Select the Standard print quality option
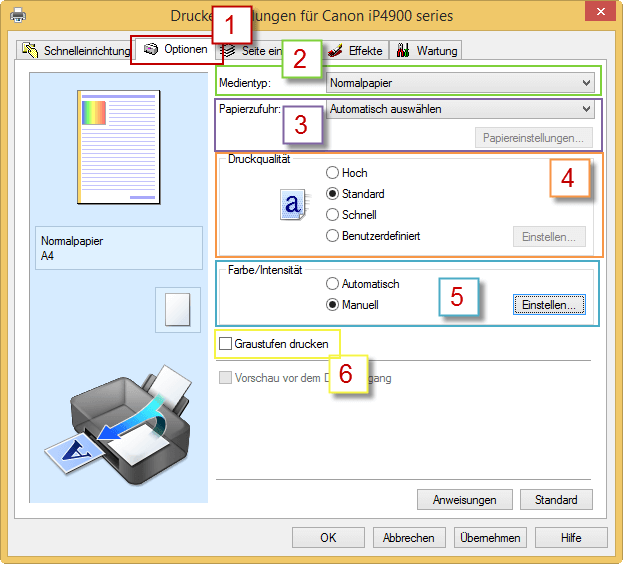623x564 pixels. pyautogui.click(x=355, y=194)
